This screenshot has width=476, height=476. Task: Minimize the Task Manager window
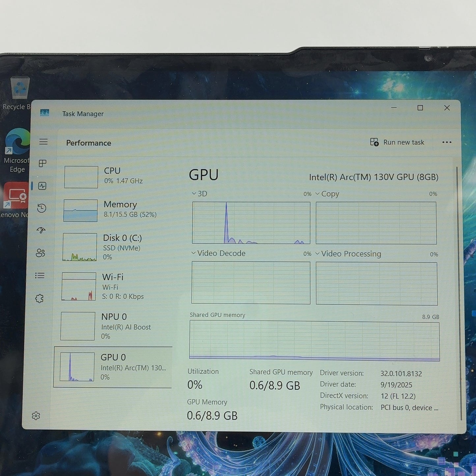[x=394, y=107]
